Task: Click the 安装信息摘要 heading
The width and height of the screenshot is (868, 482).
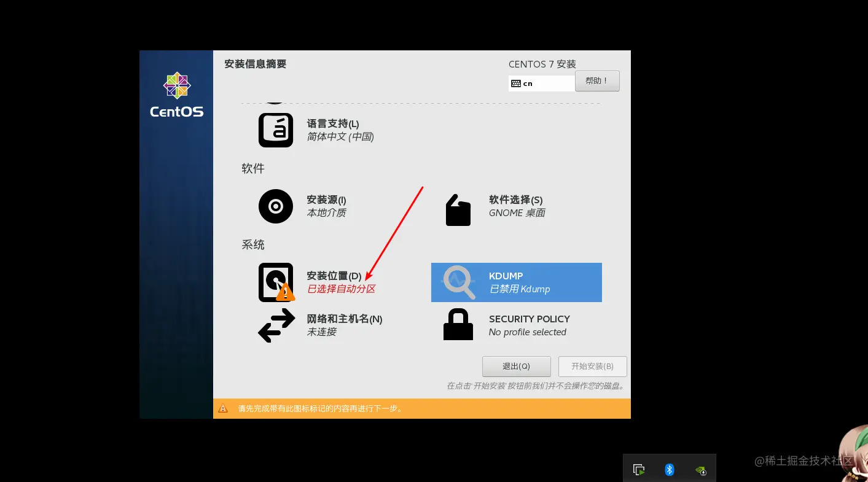Action: 255,64
